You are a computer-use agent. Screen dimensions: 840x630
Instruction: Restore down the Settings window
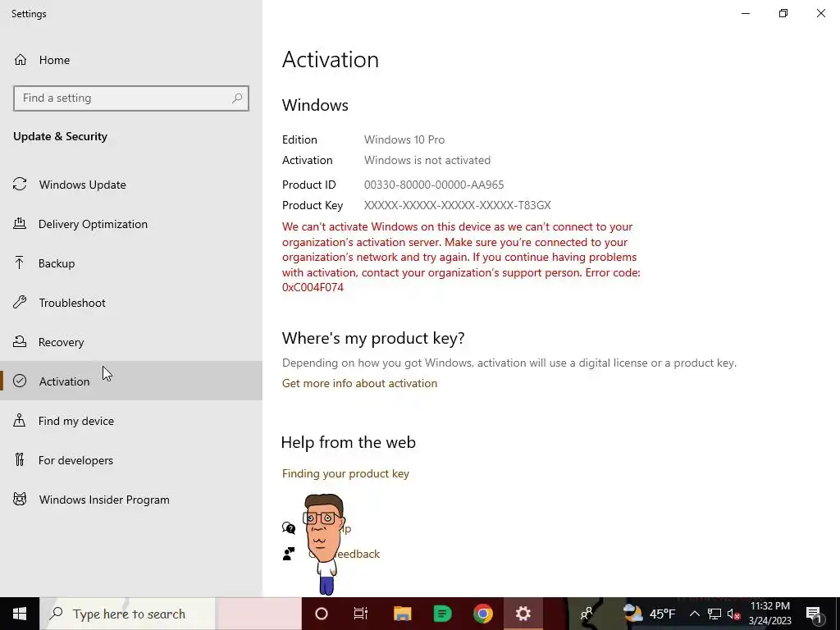(x=783, y=13)
